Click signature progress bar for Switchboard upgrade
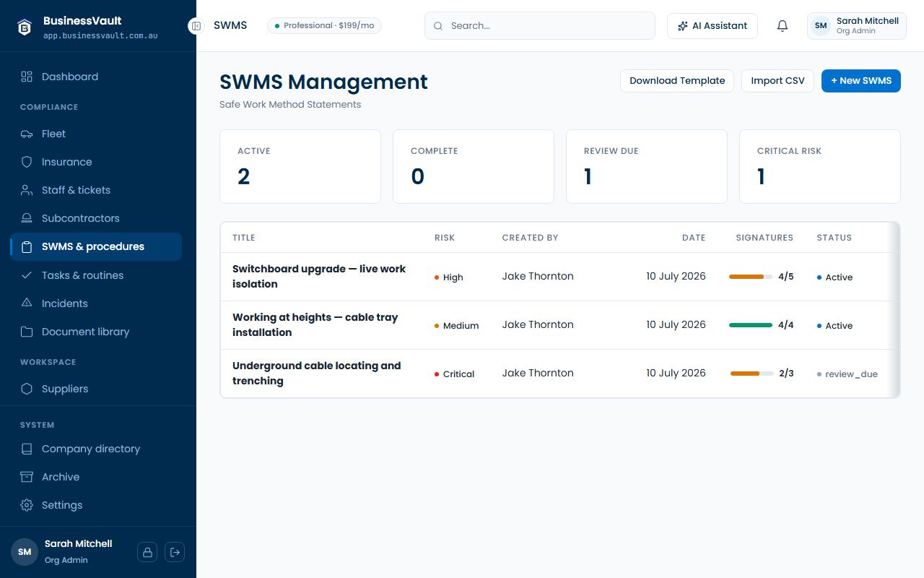 (x=751, y=277)
